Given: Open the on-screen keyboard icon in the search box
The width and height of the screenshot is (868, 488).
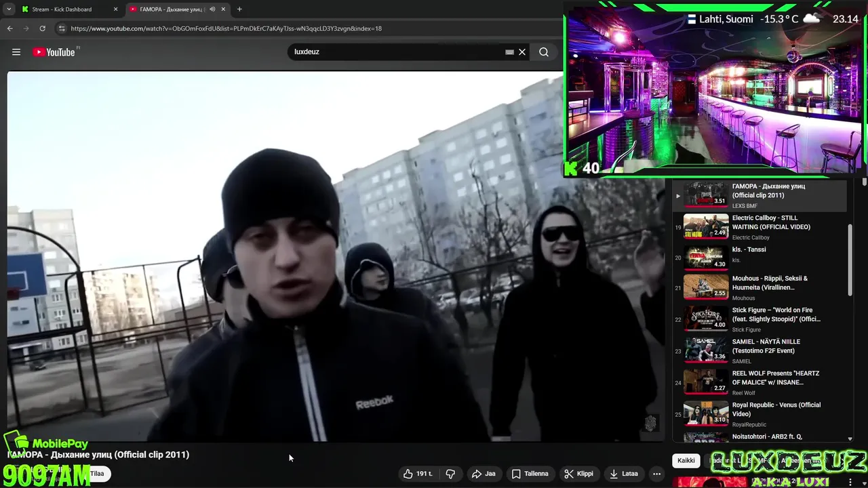Looking at the screenshot, I should point(509,52).
